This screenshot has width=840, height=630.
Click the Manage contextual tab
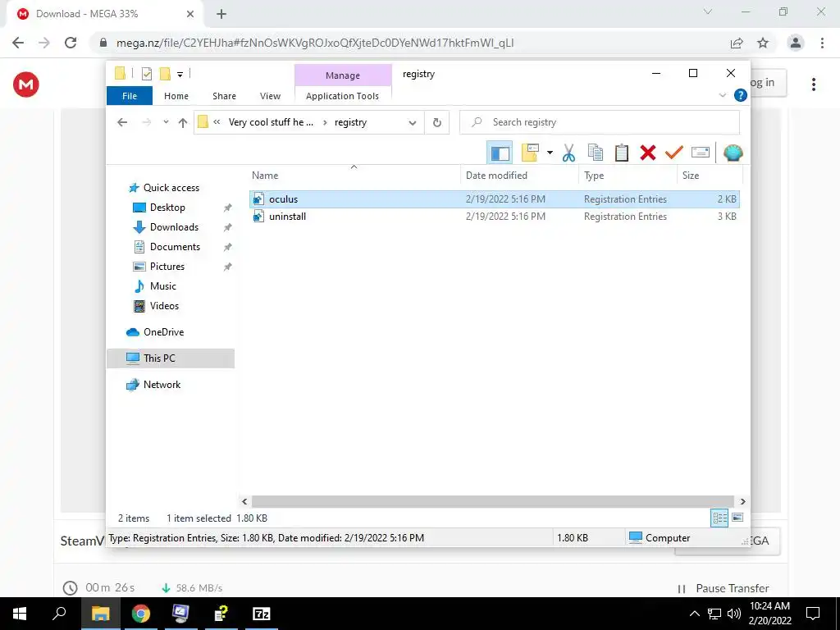click(343, 75)
